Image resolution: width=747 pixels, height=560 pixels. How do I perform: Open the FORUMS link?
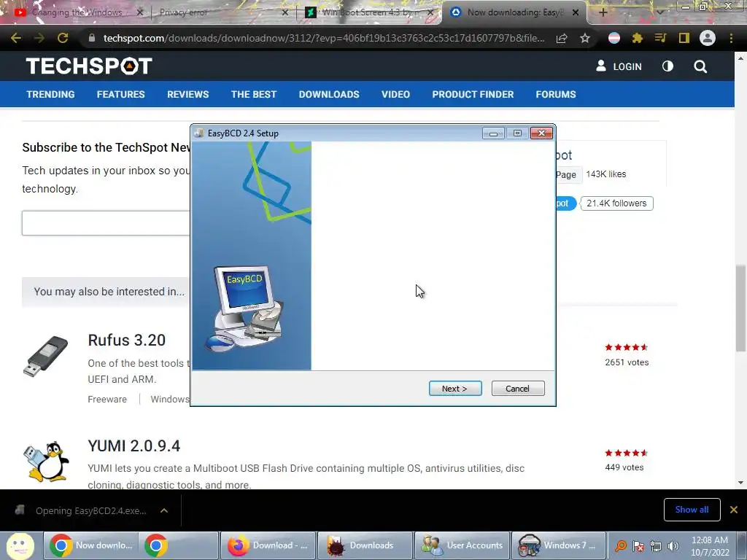pos(555,94)
